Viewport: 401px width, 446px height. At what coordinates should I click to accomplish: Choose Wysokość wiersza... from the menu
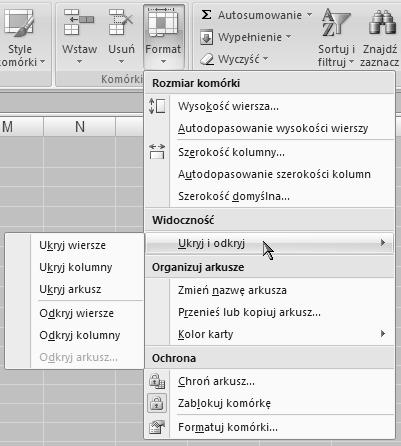(228, 107)
